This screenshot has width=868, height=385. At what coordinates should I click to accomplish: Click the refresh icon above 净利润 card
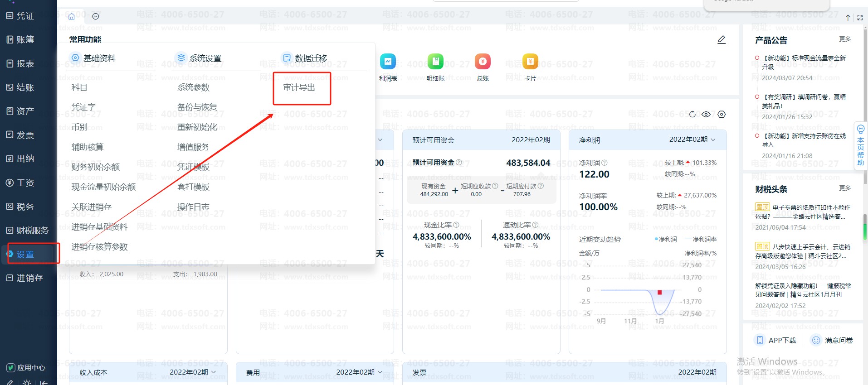(692, 114)
